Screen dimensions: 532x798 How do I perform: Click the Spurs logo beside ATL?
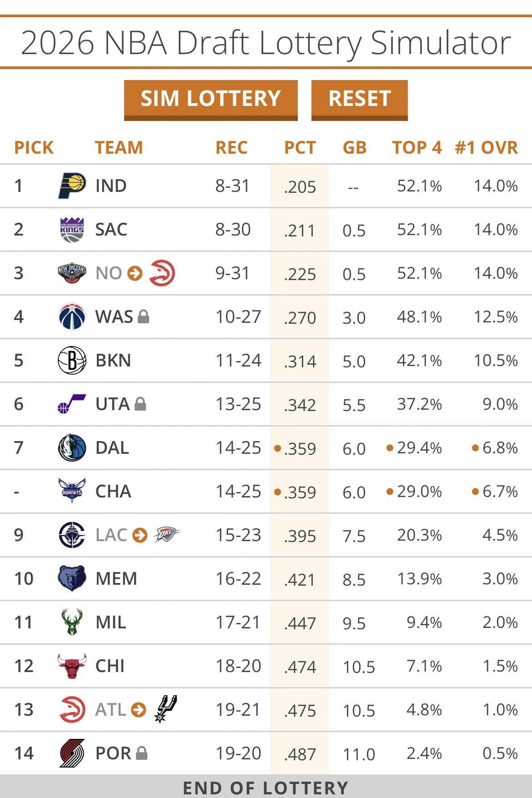(x=166, y=709)
